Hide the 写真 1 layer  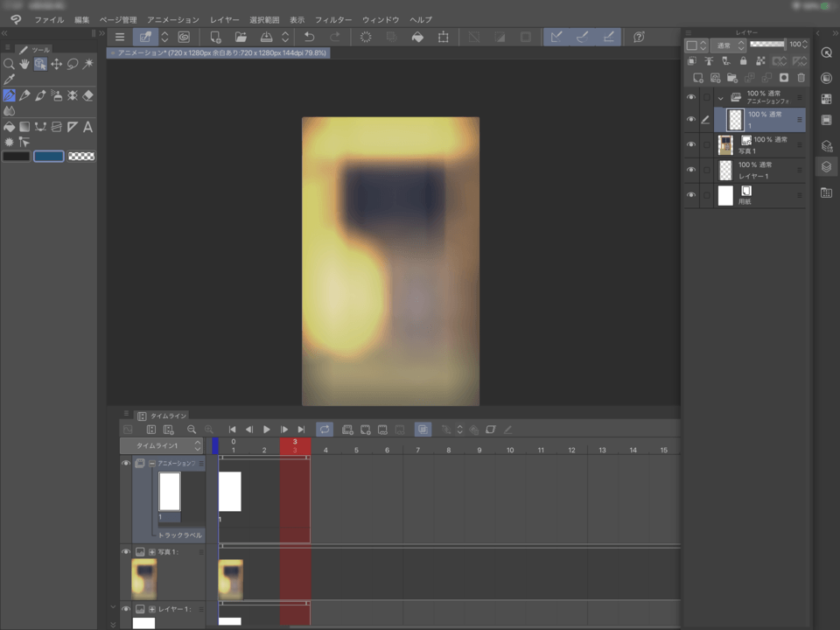point(691,144)
